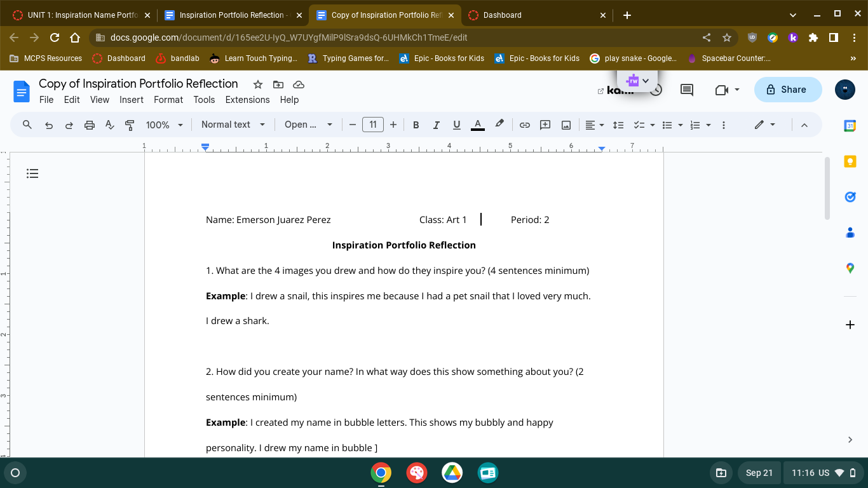
Task: Click the font size input field
Action: coord(373,125)
